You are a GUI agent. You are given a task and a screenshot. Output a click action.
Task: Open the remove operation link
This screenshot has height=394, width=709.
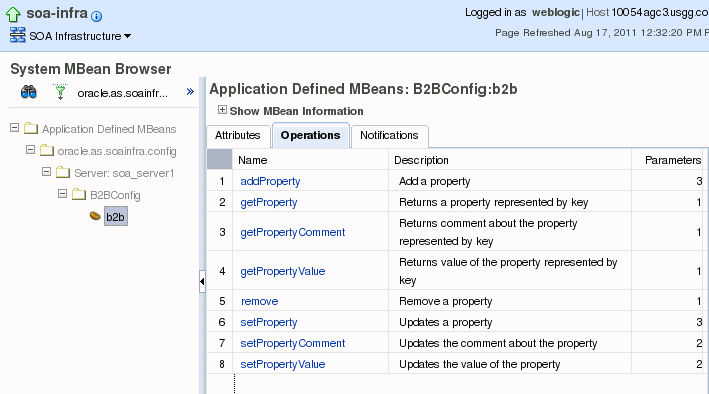(260, 301)
